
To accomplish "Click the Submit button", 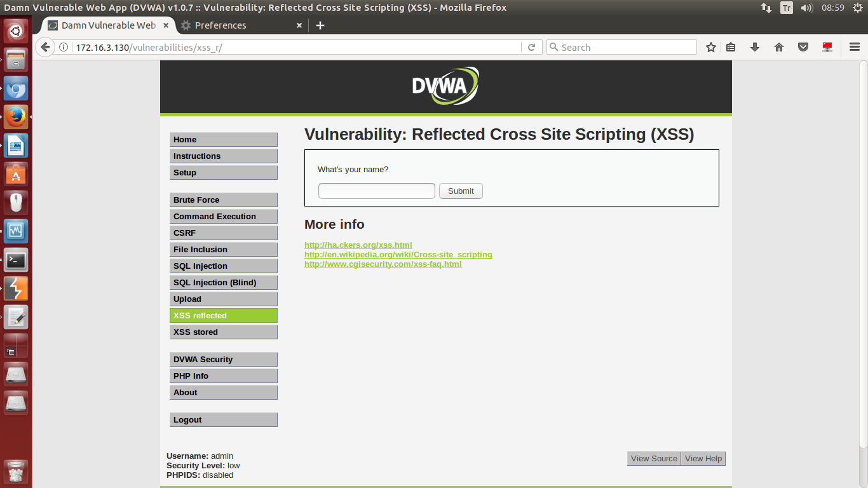I will pyautogui.click(x=461, y=191).
